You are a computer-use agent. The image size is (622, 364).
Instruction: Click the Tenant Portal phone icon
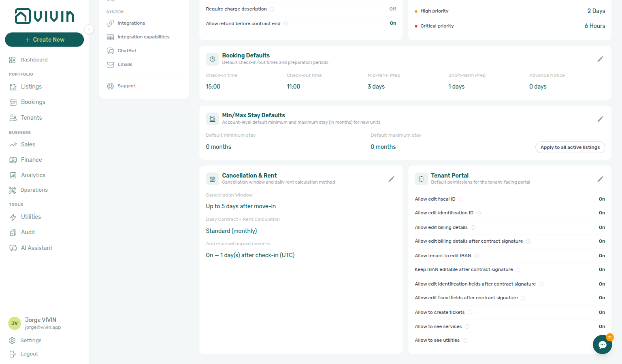coord(421,179)
